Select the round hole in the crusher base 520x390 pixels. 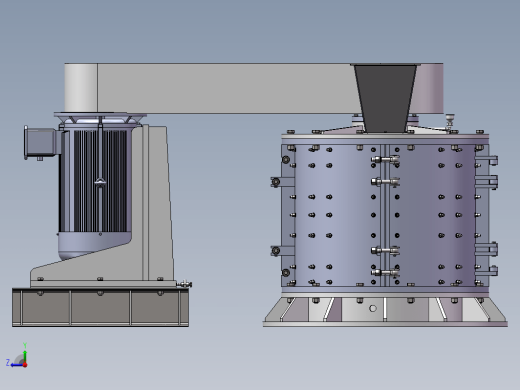(x=373, y=309)
